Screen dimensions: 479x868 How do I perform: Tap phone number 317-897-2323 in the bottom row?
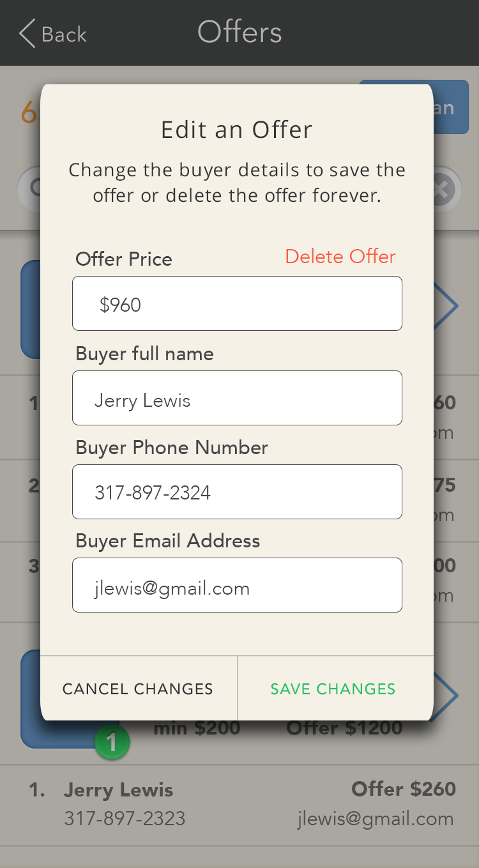(x=125, y=819)
